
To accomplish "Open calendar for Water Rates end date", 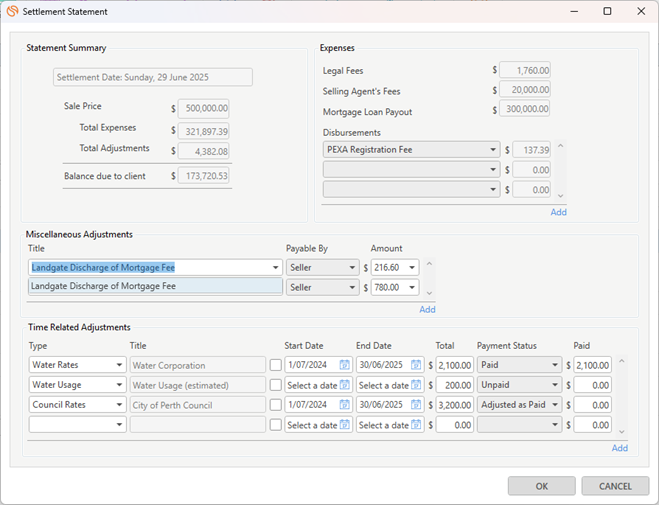I will [416, 365].
